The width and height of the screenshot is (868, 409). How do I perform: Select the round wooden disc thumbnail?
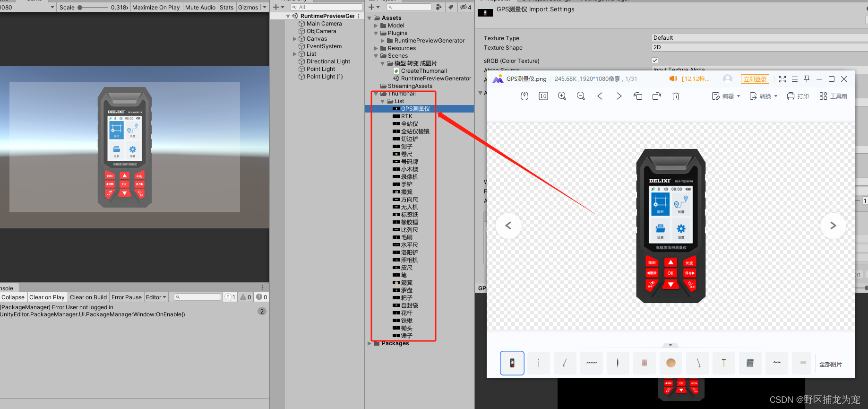coord(670,363)
